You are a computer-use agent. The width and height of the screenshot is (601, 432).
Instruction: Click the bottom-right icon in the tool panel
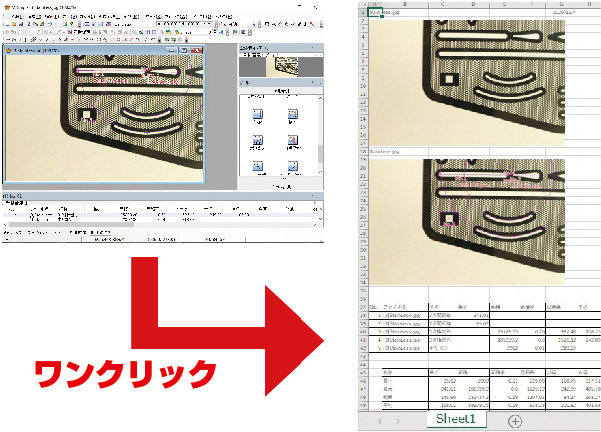(x=294, y=167)
